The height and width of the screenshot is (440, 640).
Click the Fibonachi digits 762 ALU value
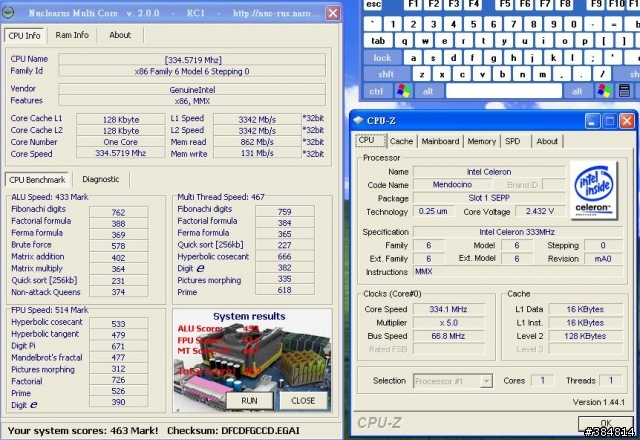point(118,212)
